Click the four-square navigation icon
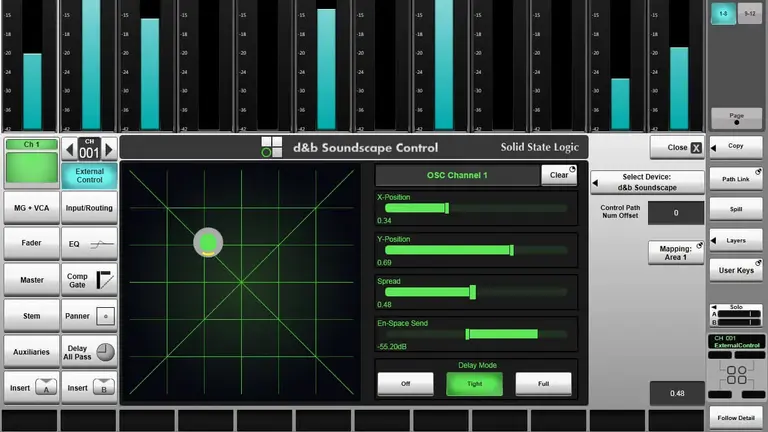 click(736, 376)
